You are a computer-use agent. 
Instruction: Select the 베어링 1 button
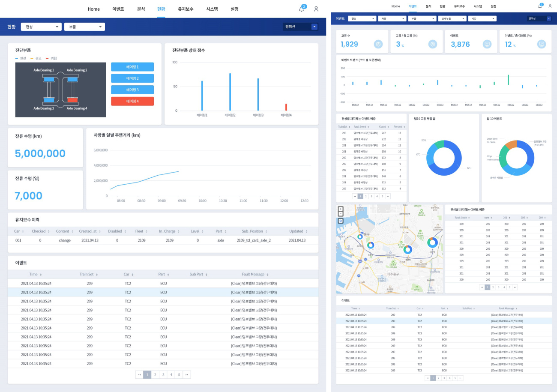[132, 67]
